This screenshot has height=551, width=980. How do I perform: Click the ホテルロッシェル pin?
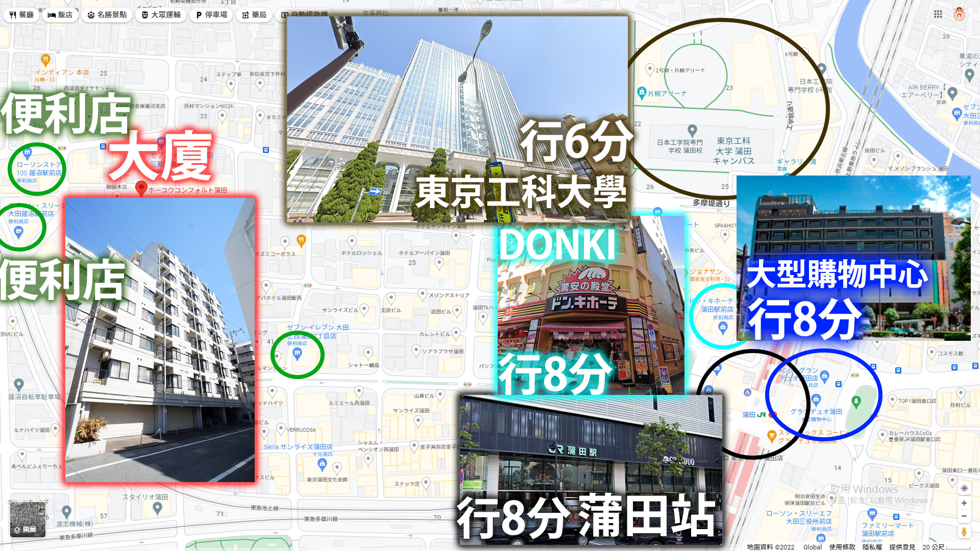pyautogui.click(x=352, y=241)
